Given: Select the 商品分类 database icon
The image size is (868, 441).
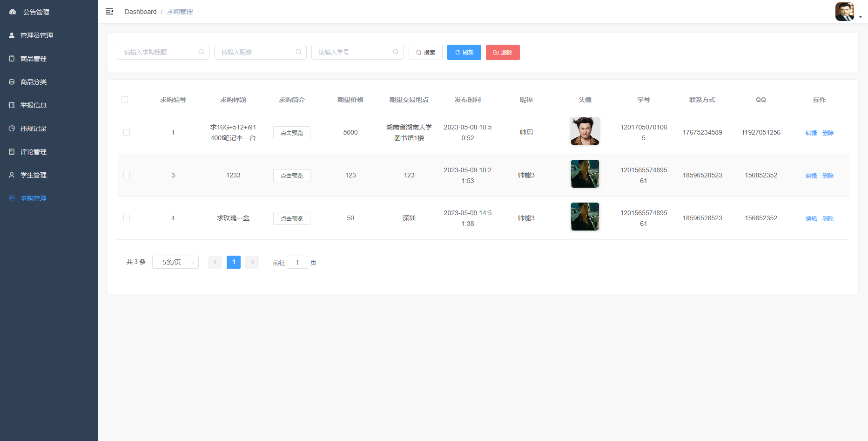Looking at the screenshot, I should pyautogui.click(x=11, y=81).
